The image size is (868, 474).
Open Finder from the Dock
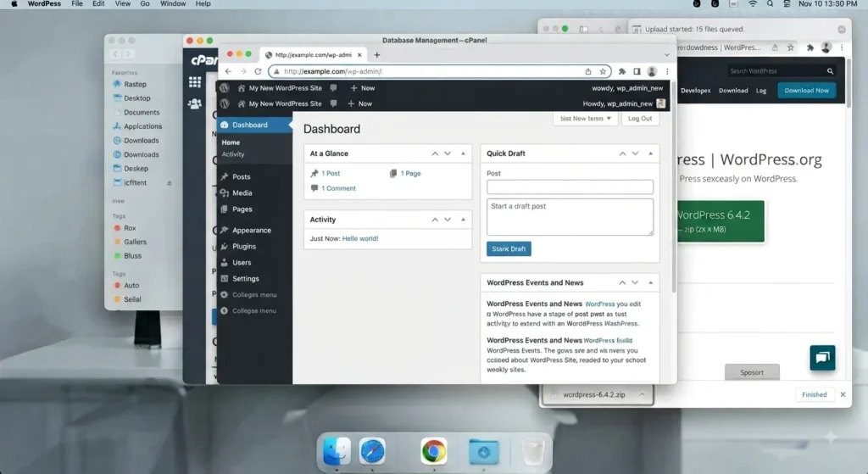click(337, 451)
